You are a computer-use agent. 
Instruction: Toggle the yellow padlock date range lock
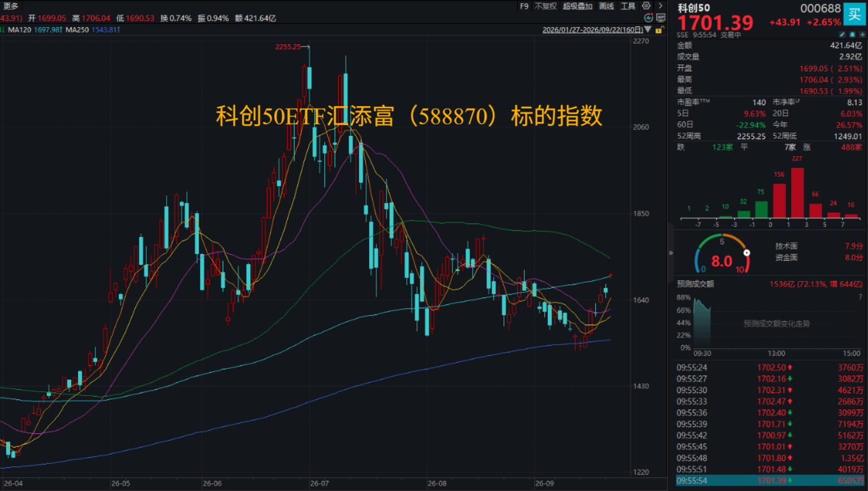pos(659,29)
